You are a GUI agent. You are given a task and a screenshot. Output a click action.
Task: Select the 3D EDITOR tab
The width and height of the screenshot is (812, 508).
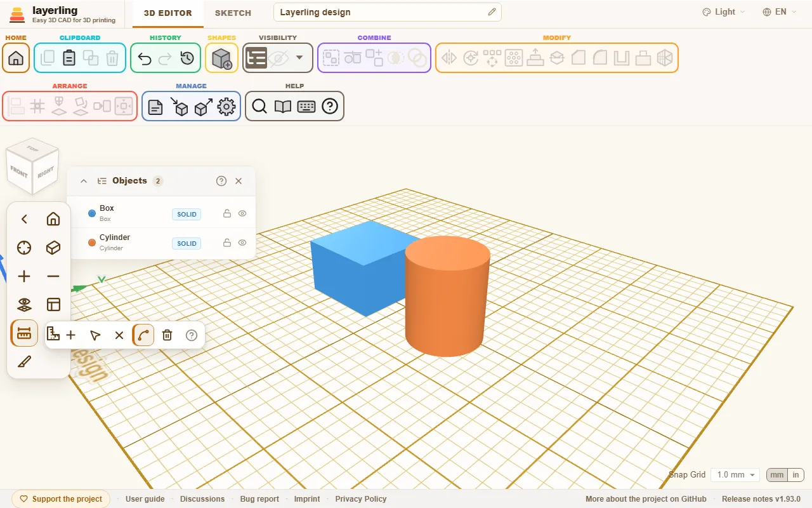167,13
